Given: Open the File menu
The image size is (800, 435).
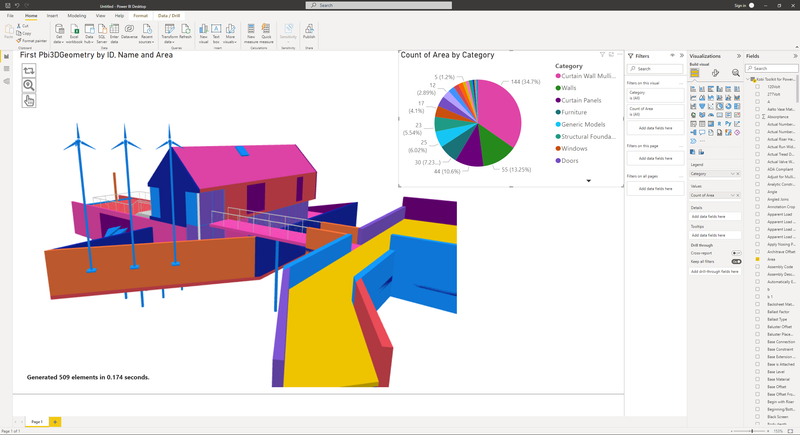Looking at the screenshot, I should click(10, 16).
